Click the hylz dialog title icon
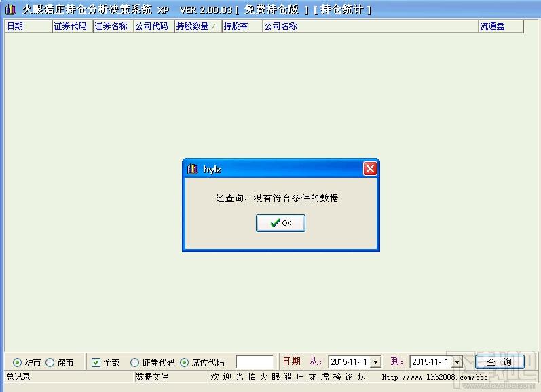Viewport: 541px width, 392px height. click(192, 169)
